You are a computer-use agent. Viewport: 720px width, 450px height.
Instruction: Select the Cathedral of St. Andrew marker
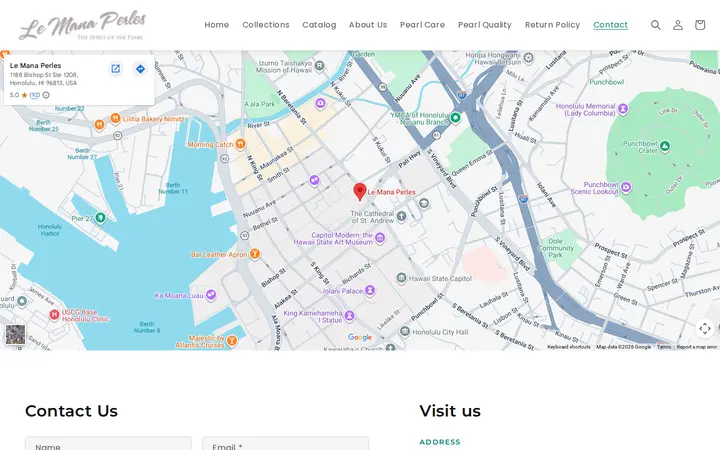pyautogui.click(x=401, y=216)
